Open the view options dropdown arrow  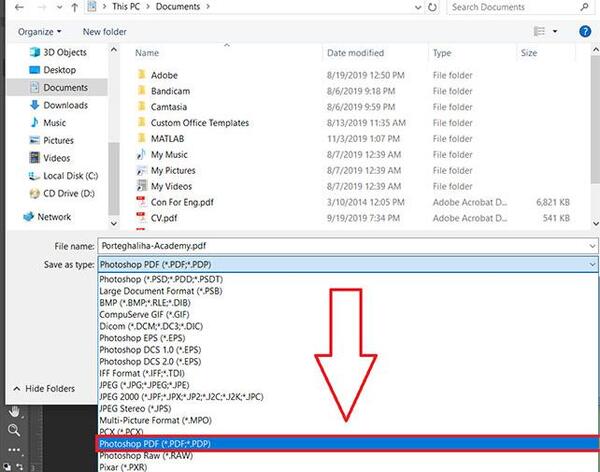click(x=555, y=31)
